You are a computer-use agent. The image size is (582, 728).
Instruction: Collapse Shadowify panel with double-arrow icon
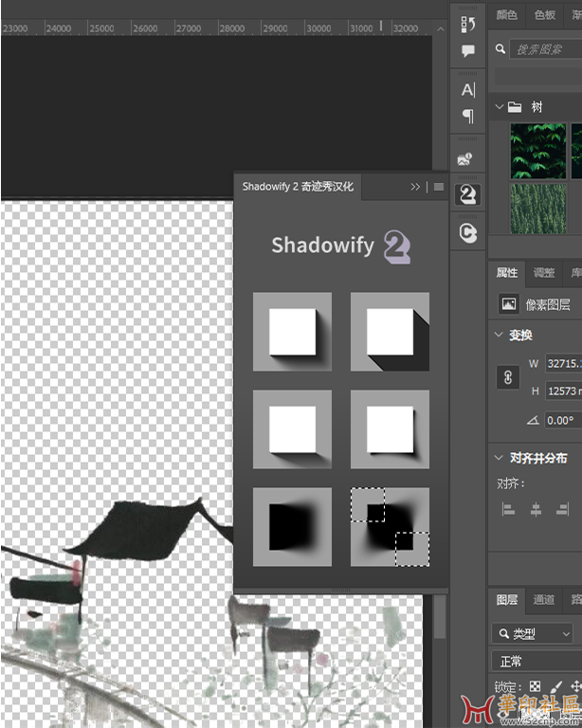tap(415, 187)
